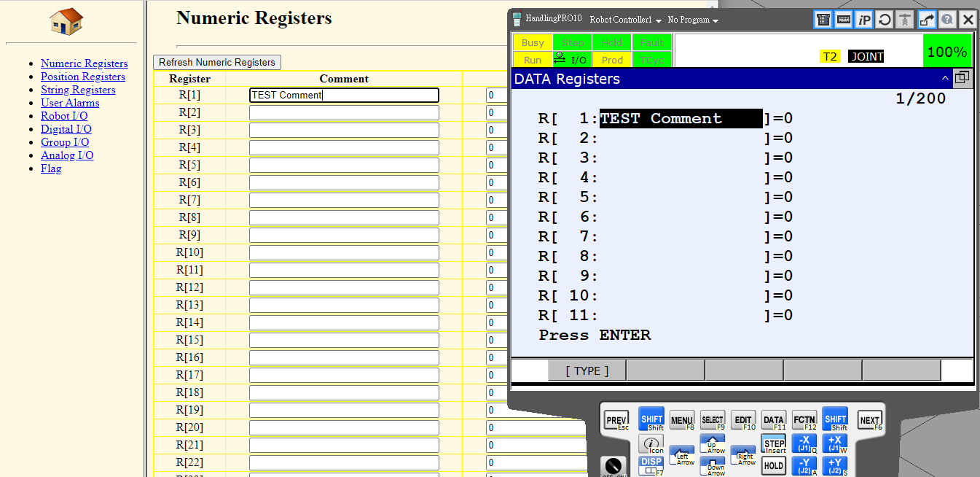Viewport: 980px width, 477px height.
Task: Click the home house icon
Action: pyautogui.click(x=66, y=21)
